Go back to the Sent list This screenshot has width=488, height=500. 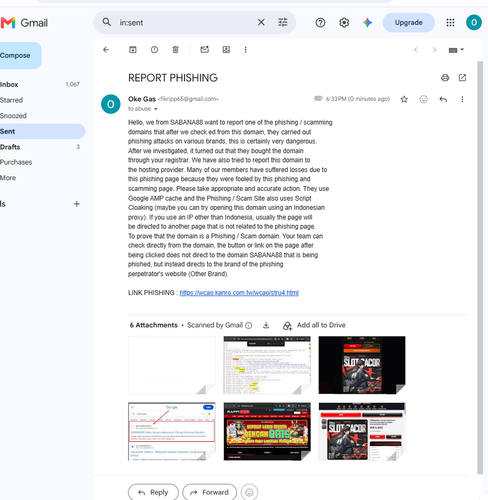[106, 50]
